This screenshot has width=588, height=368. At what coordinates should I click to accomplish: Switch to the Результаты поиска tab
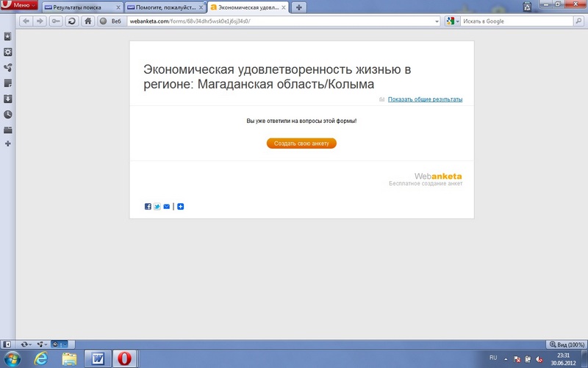point(81,7)
